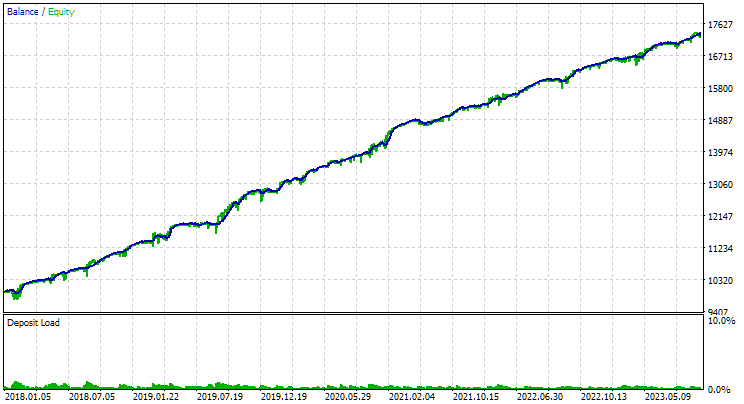The width and height of the screenshot is (744, 404).
Task: Click the 'Balance' legend label
Action: tap(22, 12)
